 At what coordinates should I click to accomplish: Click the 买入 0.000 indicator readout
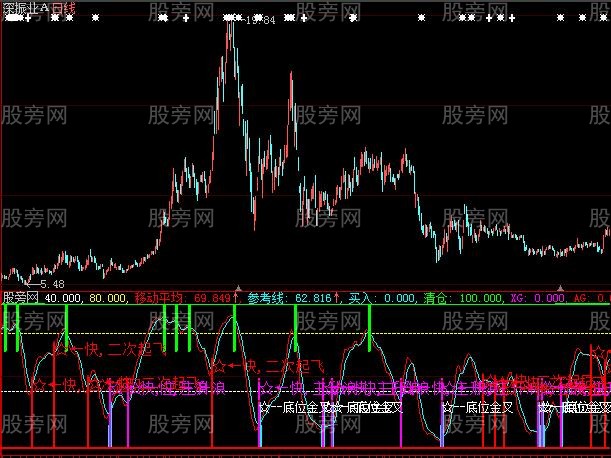(381, 299)
